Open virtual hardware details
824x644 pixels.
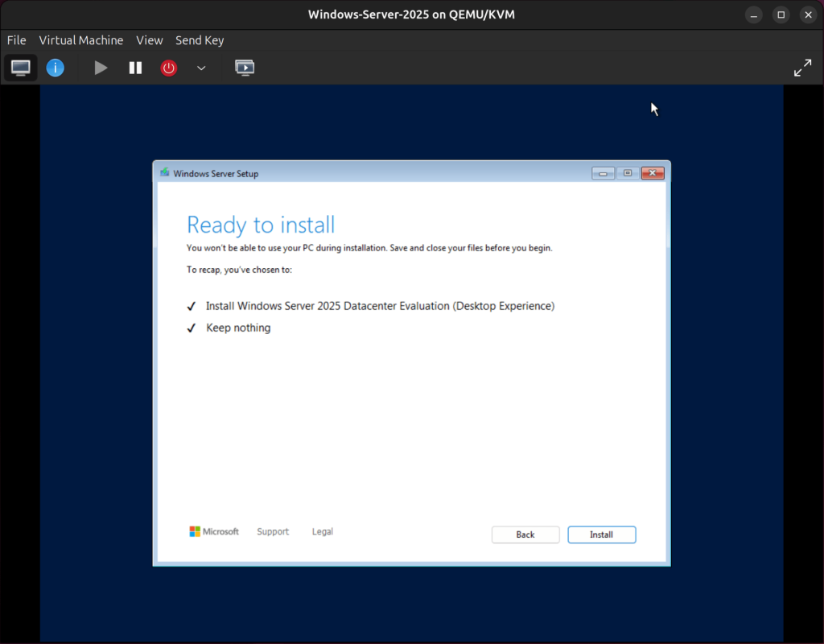click(55, 68)
